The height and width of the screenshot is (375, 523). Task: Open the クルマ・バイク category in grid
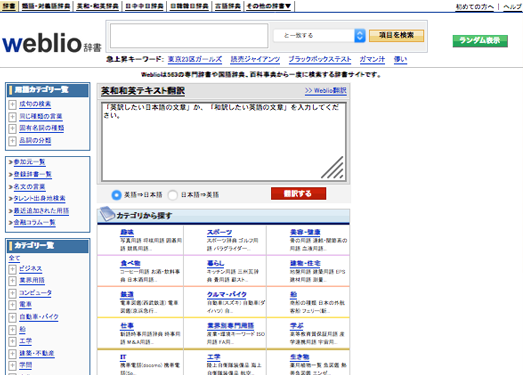(227, 295)
